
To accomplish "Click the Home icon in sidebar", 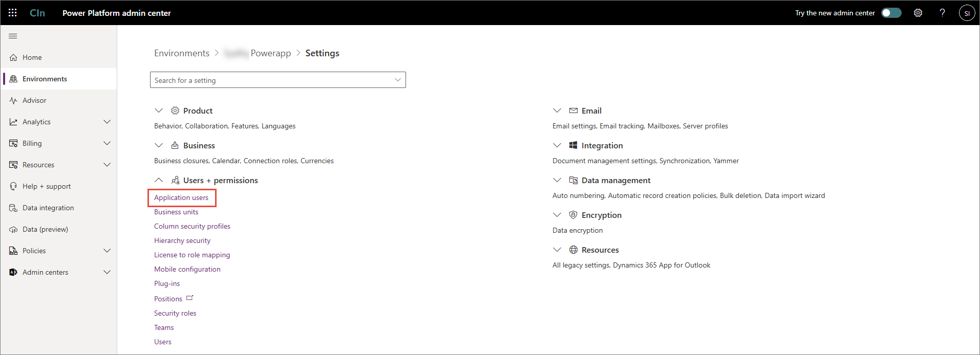I will pos(13,57).
